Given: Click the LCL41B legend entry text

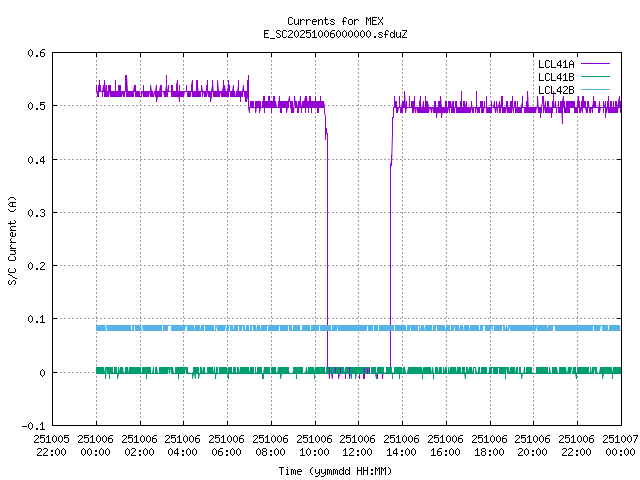Looking at the screenshot, I should pyautogui.click(x=555, y=77).
